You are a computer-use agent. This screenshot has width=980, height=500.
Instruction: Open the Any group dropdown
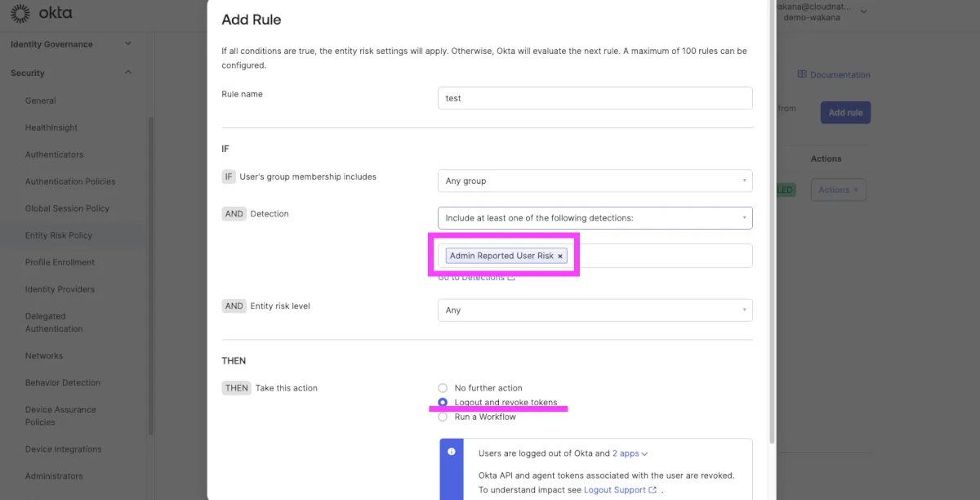tap(595, 181)
